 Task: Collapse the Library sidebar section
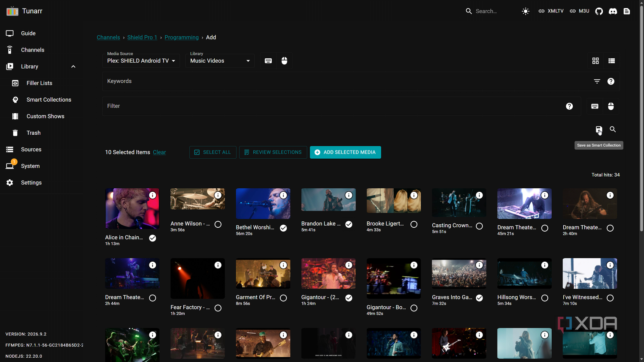click(x=73, y=66)
